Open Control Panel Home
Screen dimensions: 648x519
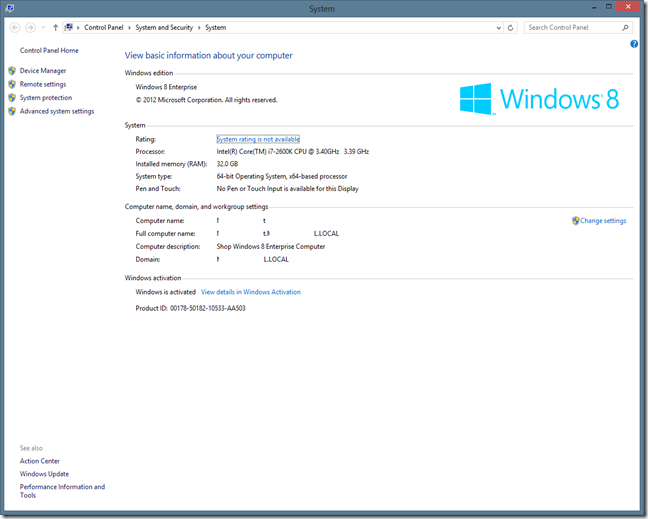tap(49, 50)
